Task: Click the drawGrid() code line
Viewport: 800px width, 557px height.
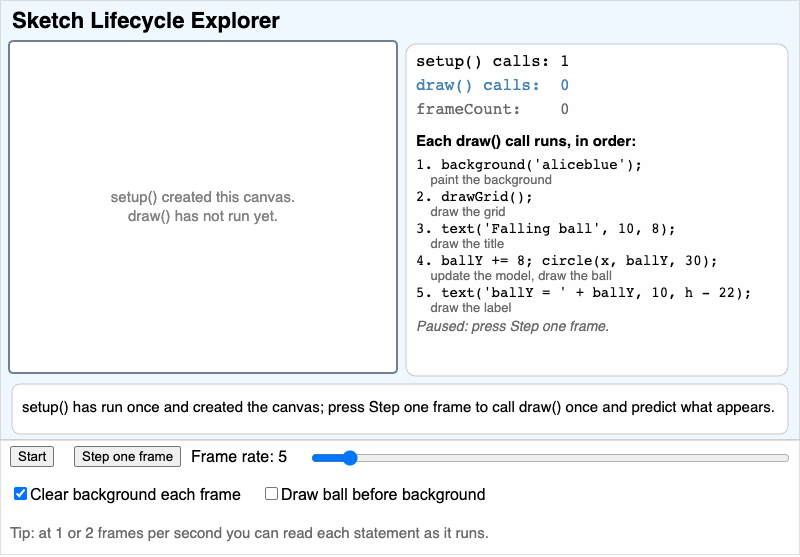Action: [474, 197]
